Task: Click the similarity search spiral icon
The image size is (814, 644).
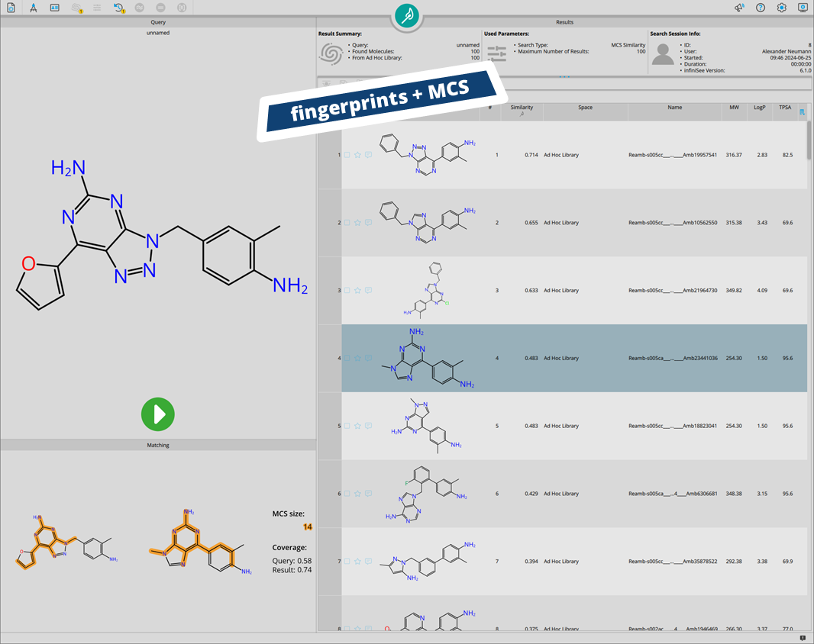Action: point(76,8)
